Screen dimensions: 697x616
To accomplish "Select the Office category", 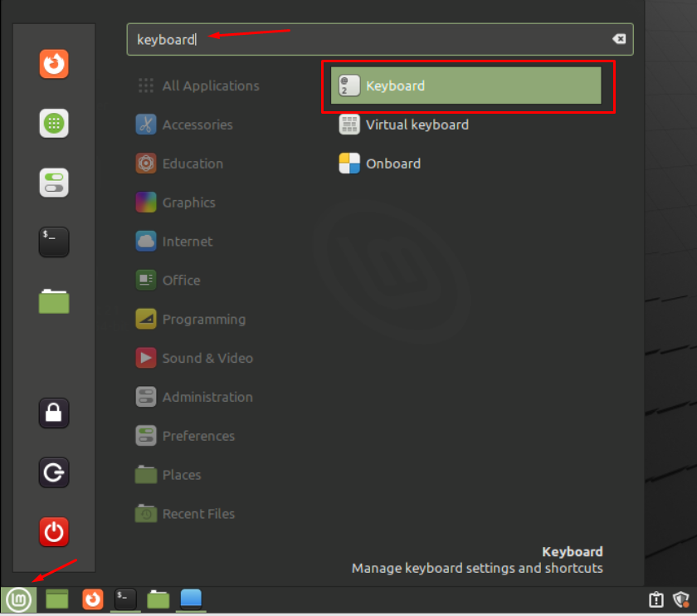I will [x=168, y=281].
